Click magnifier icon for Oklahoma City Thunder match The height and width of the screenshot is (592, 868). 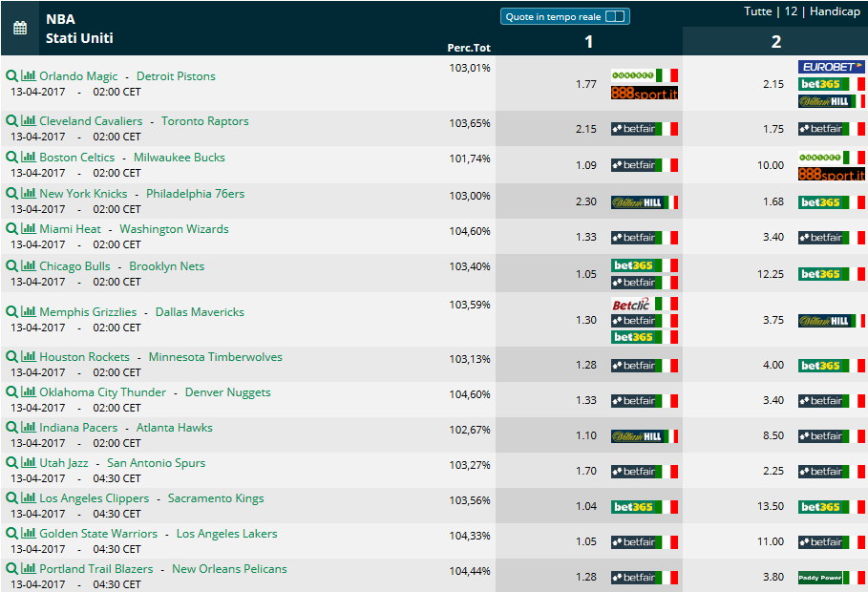(x=11, y=392)
